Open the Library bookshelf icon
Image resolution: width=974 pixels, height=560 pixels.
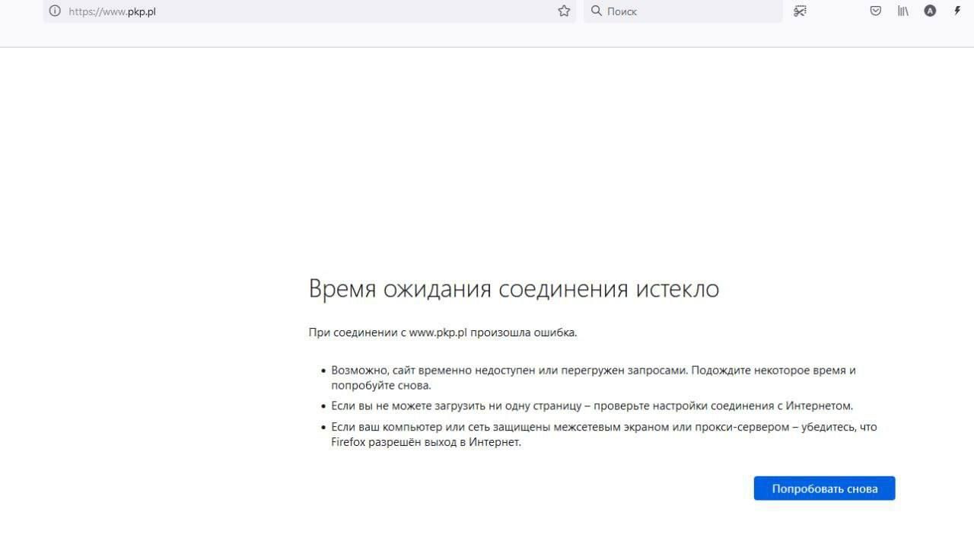(902, 11)
